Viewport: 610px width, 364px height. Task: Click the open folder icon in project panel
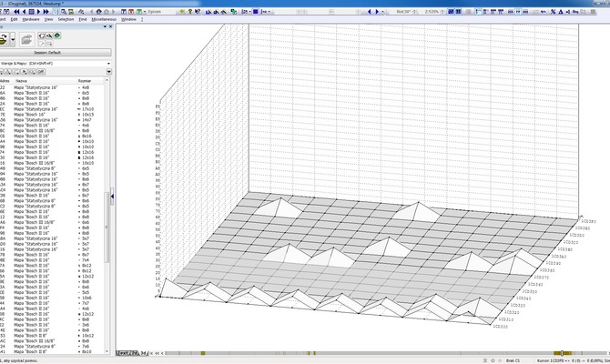pyautogui.click(x=27, y=37)
